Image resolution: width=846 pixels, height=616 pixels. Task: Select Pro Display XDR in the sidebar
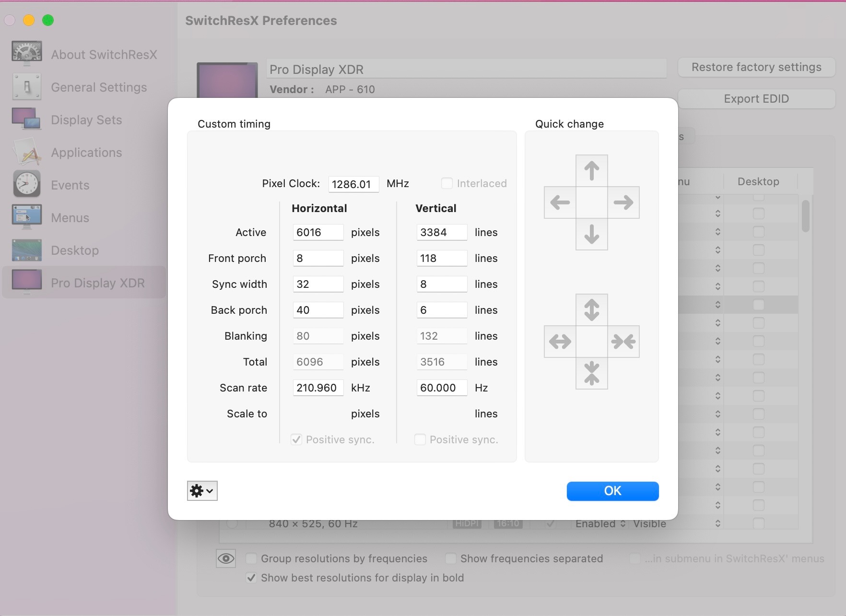84,283
